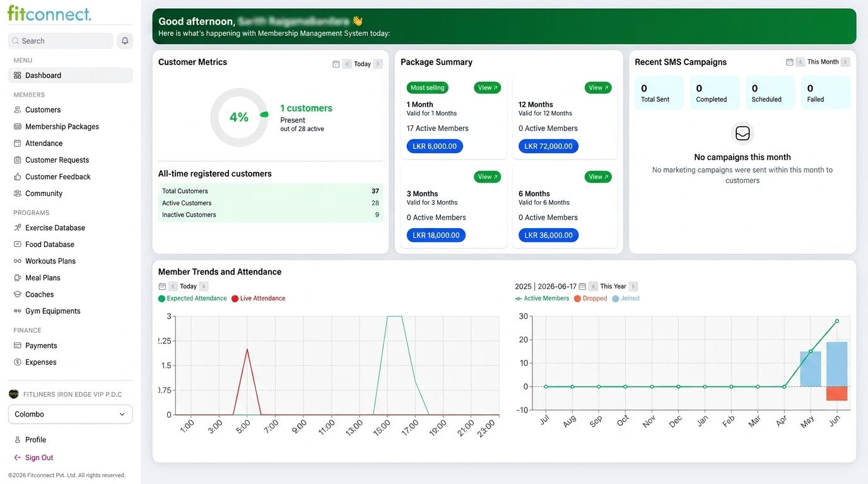This screenshot has width=868, height=484.
Task: Expand the Colombo branch dropdown
Action: [x=70, y=414]
